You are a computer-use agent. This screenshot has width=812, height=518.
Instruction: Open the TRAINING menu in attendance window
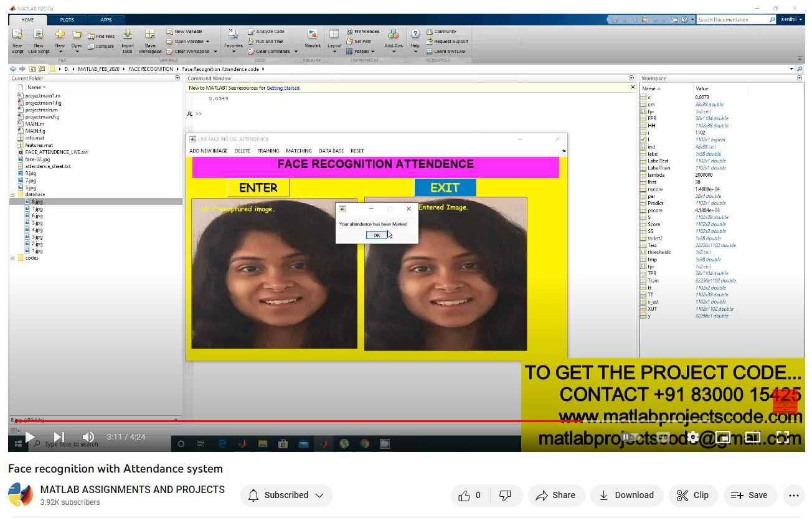268,151
